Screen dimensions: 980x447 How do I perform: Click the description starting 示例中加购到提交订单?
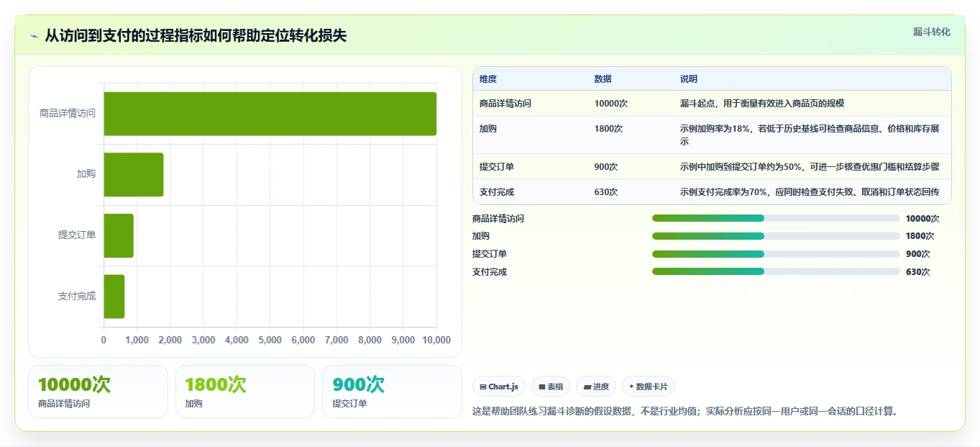tap(810, 167)
